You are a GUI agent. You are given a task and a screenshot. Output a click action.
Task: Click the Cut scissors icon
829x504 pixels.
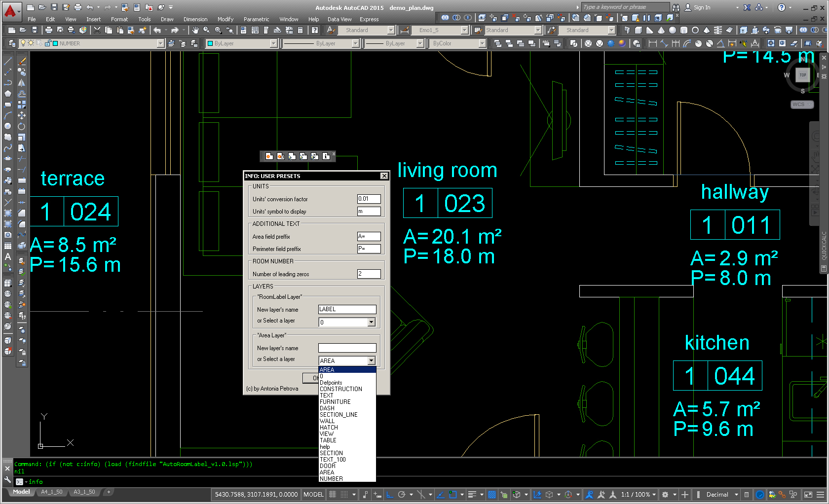pos(97,30)
